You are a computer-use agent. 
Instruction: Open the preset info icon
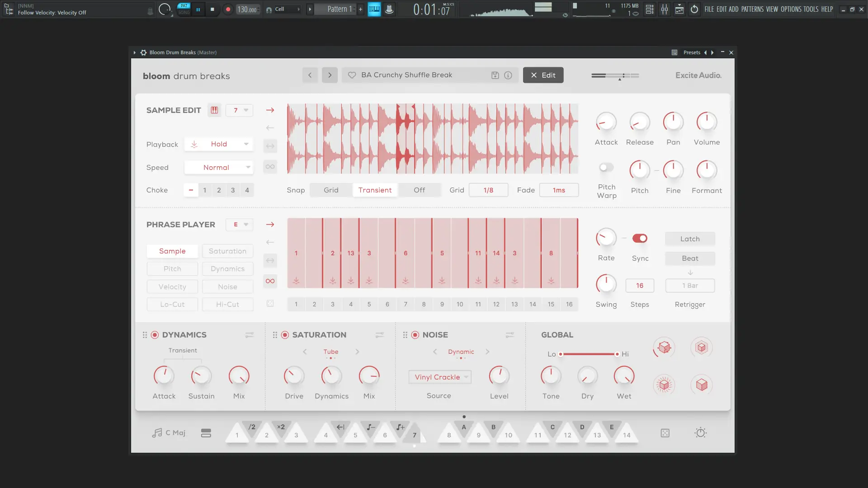pos(508,75)
